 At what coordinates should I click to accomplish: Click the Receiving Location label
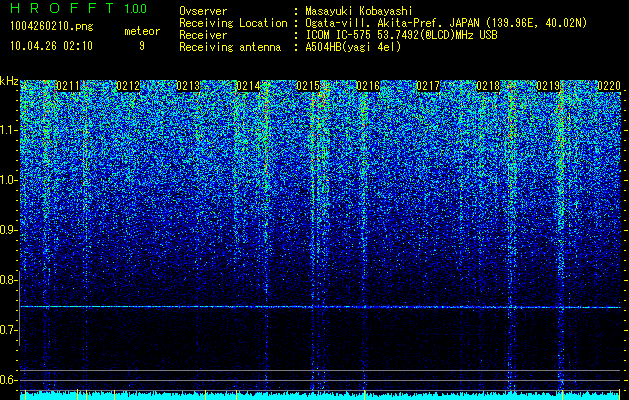(233, 23)
